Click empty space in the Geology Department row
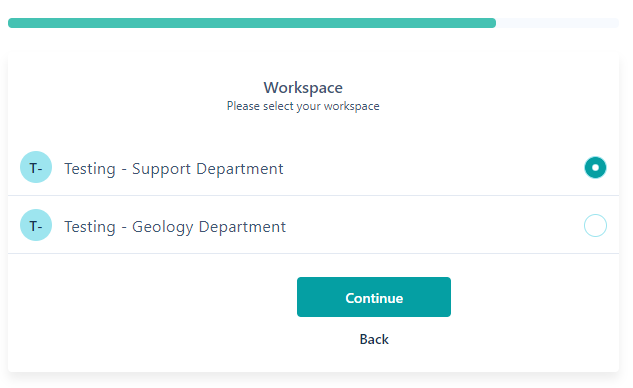 click(x=432, y=225)
